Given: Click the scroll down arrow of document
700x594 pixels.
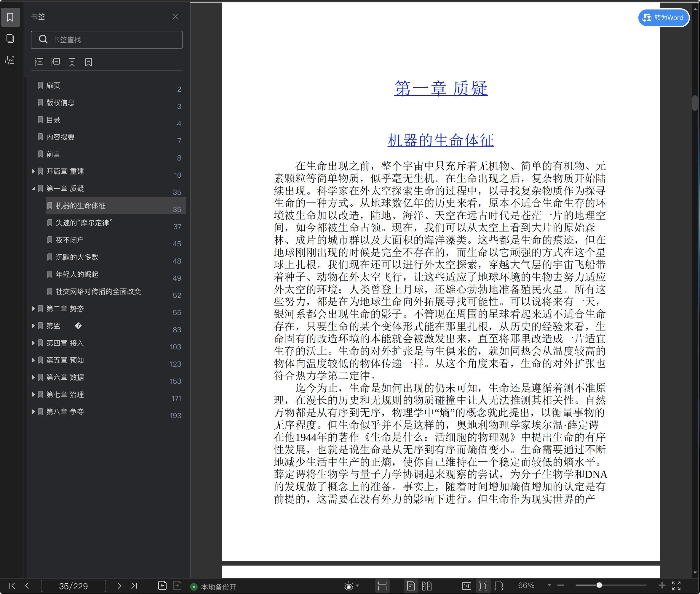Looking at the screenshot, I should 695,572.
